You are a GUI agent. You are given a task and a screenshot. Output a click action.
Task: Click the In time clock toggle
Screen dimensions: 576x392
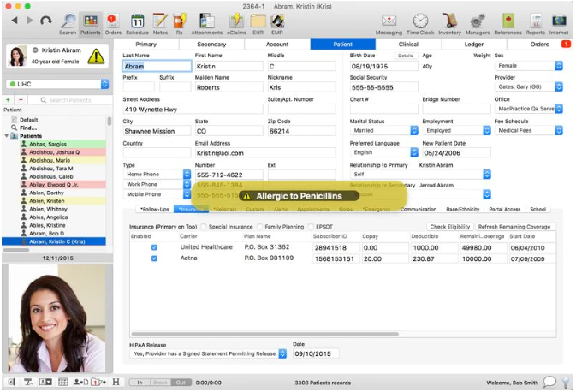(140, 383)
